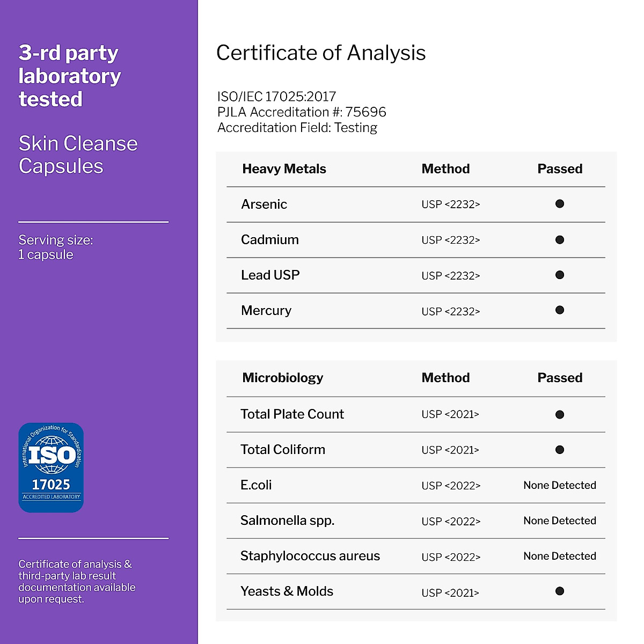
Task: Click Staphylococcus aureus None Detected result
Action: [x=560, y=556]
